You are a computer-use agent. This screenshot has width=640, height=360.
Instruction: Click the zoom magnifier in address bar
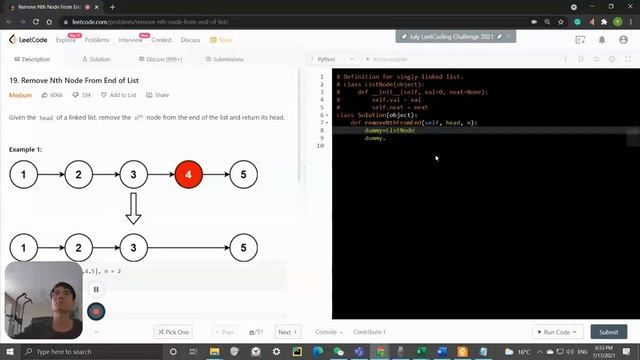coord(547,22)
